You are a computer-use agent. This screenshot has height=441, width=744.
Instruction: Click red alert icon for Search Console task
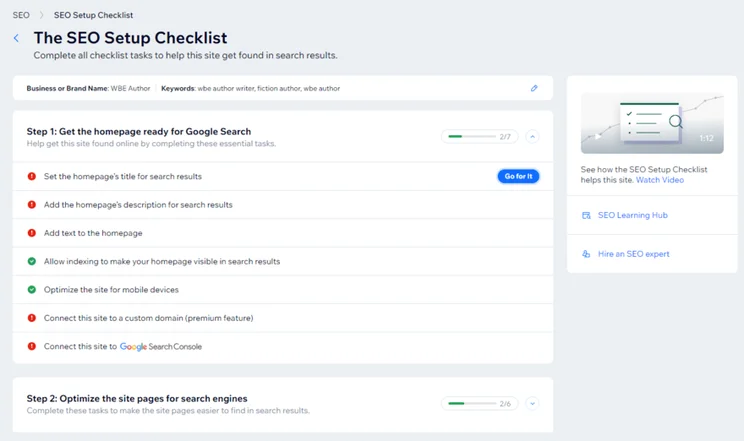pos(32,346)
